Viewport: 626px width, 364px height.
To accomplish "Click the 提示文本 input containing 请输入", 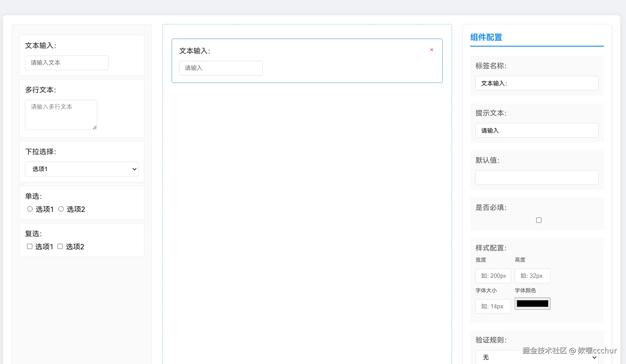I will [x=537, y=130].
